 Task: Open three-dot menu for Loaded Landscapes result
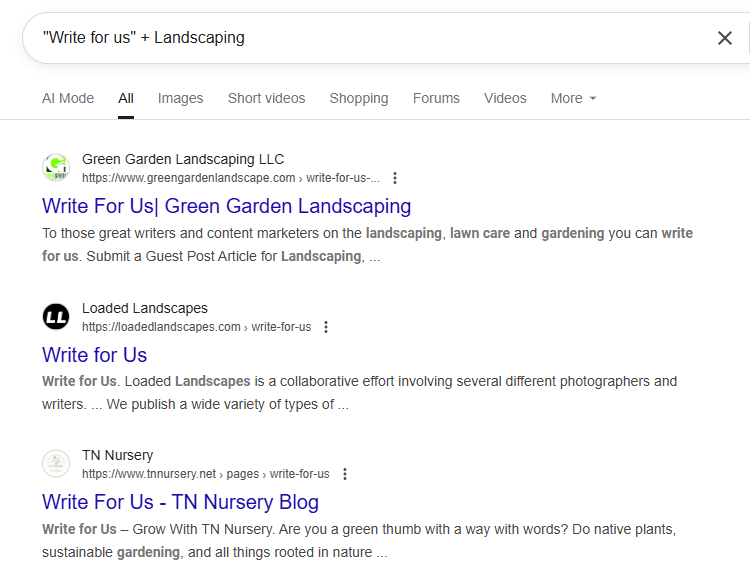tap(326, 327)
